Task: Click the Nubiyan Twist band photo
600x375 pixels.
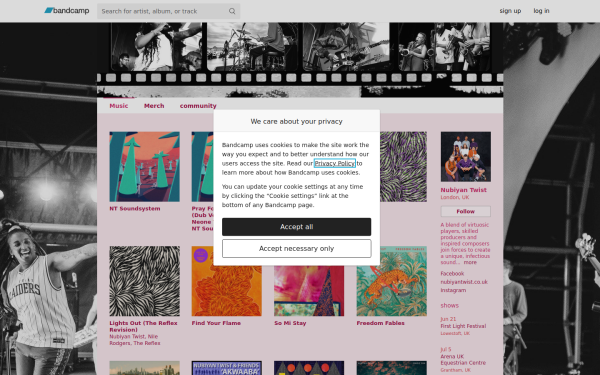Action: click(x=465, y=157)
